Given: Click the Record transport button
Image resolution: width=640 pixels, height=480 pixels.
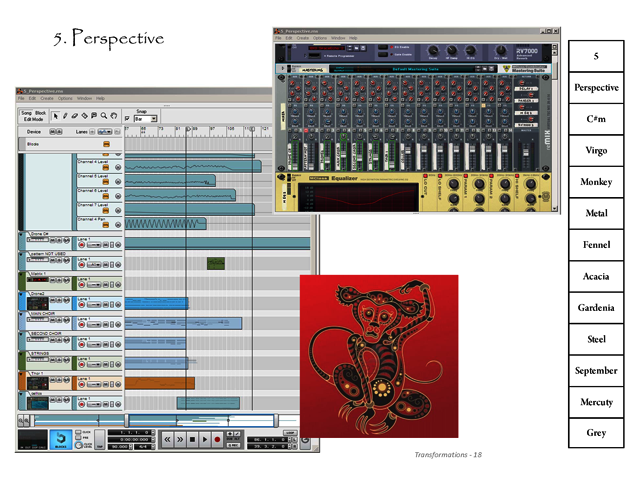Looking at the screenshot, I should [x=217, y=440].
